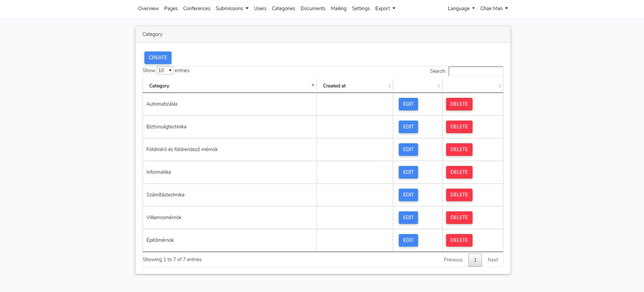Open the Overview page
This screenshot has height=292, width=644.
(x=148, y=8)
